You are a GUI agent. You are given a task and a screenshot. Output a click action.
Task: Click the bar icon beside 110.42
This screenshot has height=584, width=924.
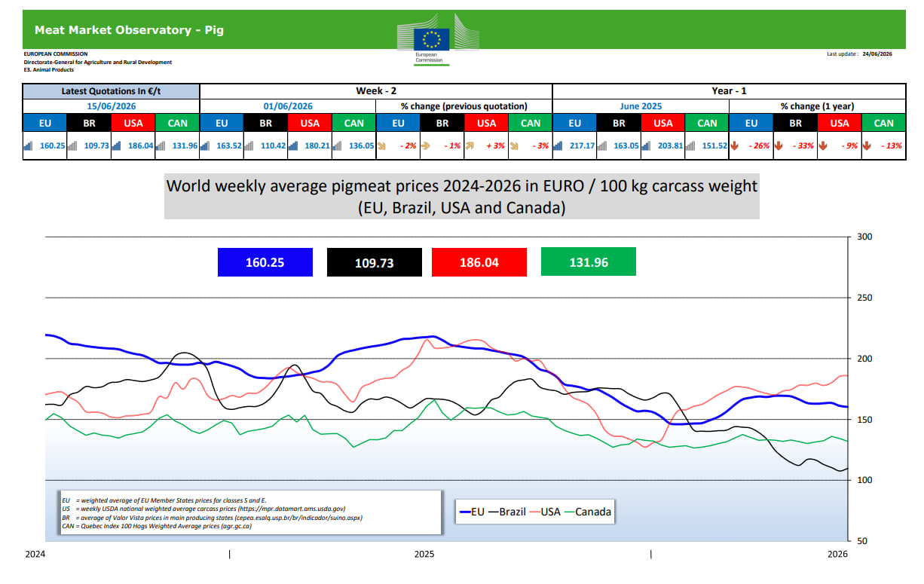coord(250,145)
